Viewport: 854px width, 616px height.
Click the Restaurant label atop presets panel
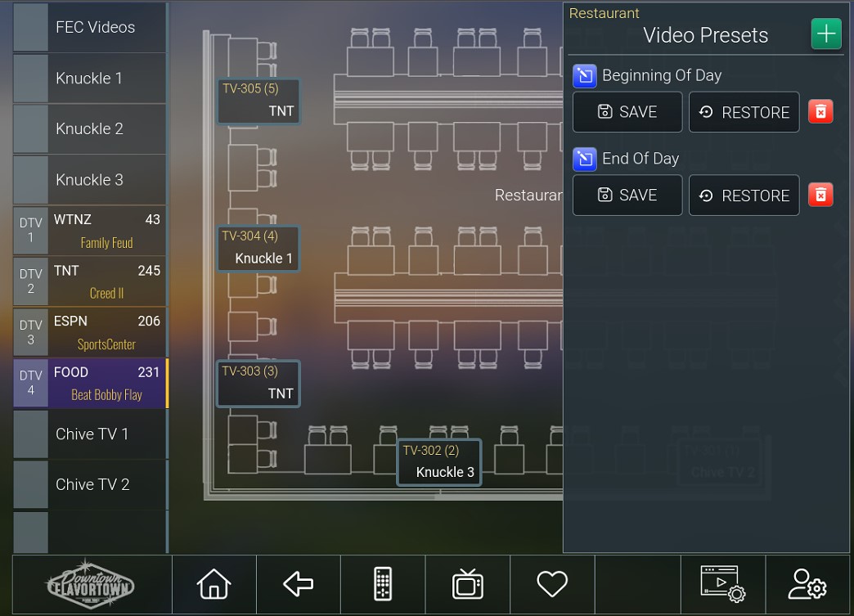point(604,12)
